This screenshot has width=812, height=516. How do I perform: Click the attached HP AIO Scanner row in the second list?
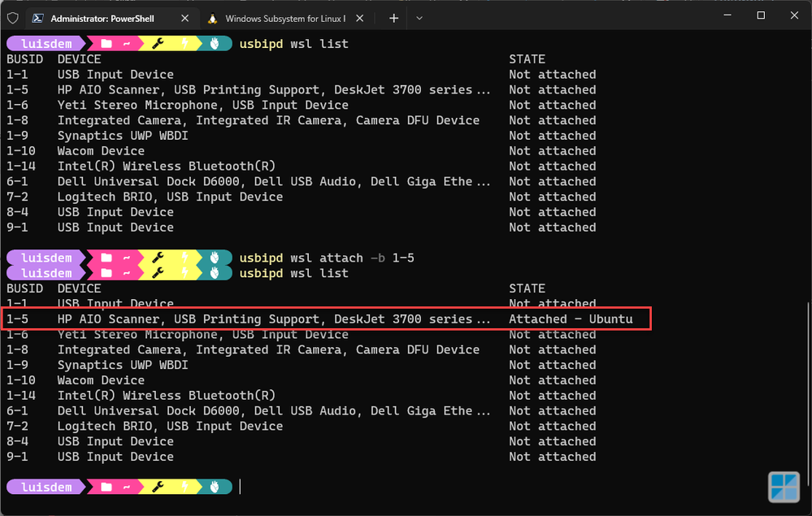(326, 319)
